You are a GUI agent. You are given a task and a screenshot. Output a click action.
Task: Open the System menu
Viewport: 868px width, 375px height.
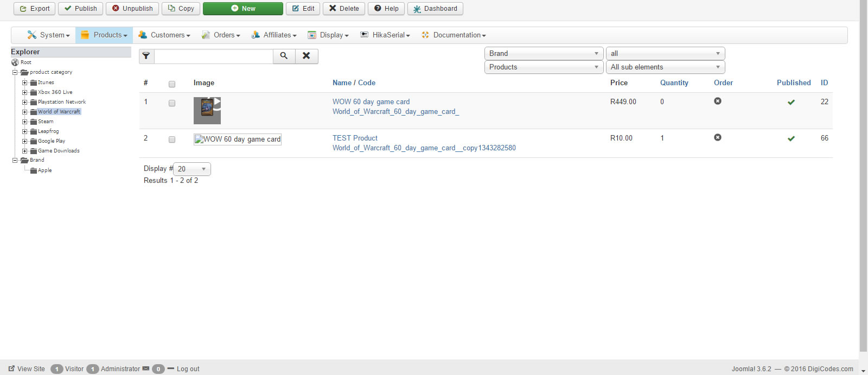pyautogui.click(x=49, y=35)
